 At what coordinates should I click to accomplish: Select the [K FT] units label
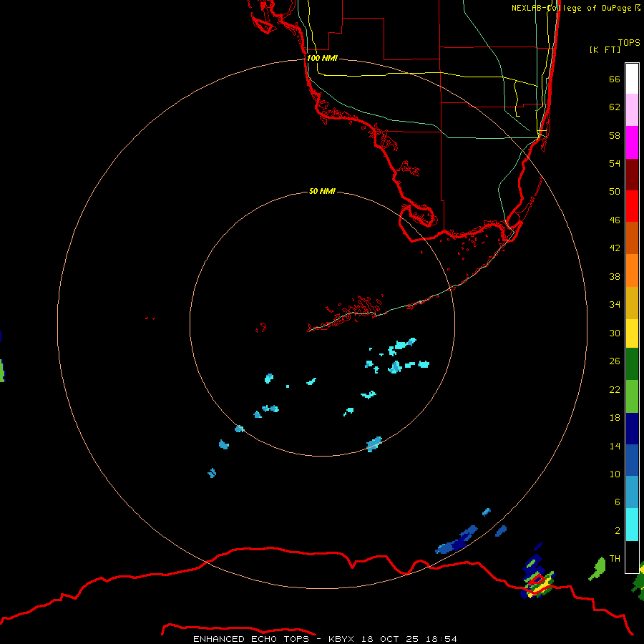click(605, 49)
